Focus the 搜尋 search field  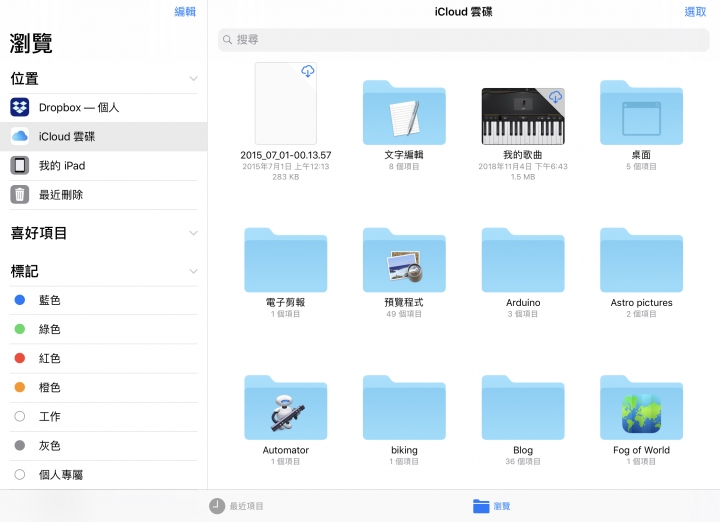(x=463, y=40)
